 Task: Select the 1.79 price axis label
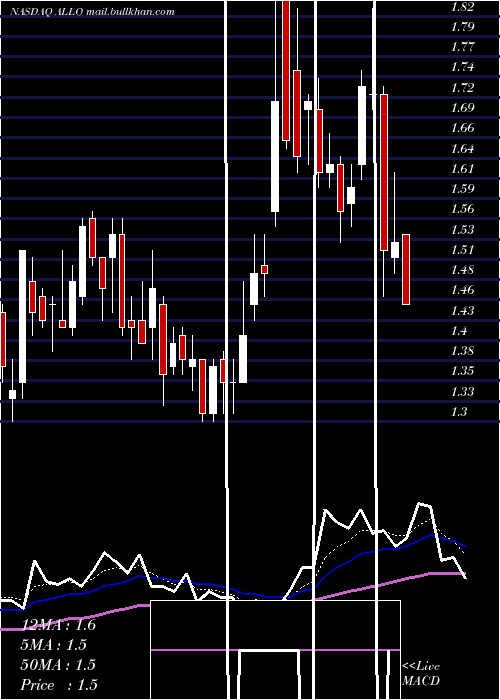click(x=462, y=27)
